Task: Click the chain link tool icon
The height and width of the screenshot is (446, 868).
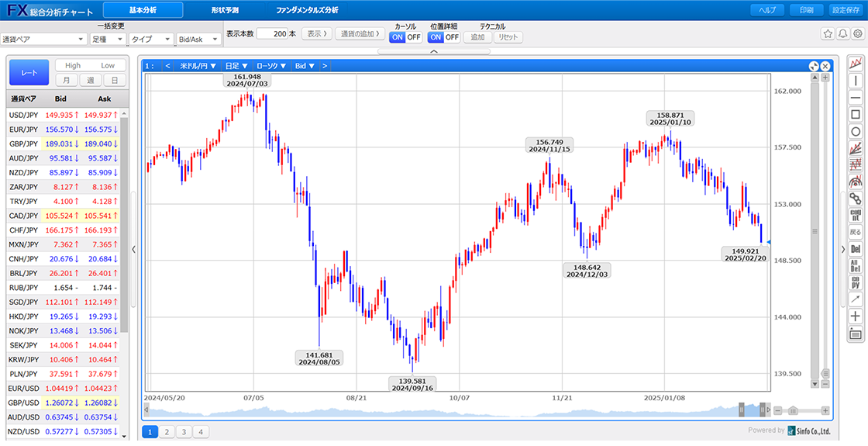Action: [x=856, y=199]
